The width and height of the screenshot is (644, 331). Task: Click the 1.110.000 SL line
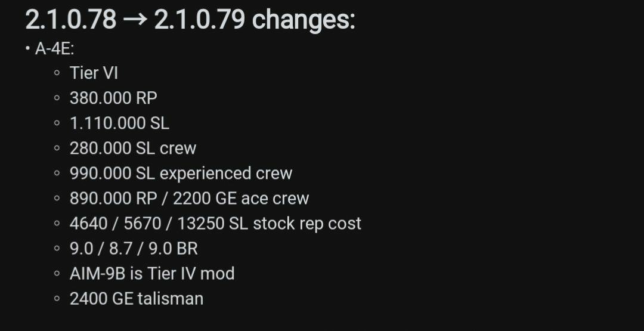[x=119, y=123]
